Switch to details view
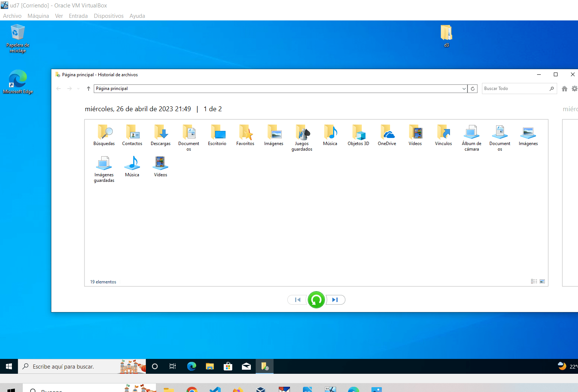Viewport: 578px width, 392px height. pyautogui.click(x=534, y=282)
